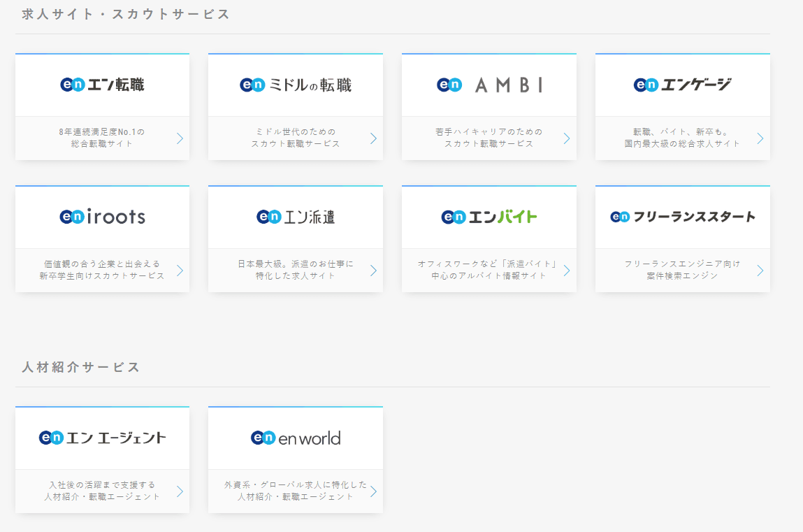Click arrow beside 8年連続満足度No.1 description

pyautogui.click(x=180, y=138)
